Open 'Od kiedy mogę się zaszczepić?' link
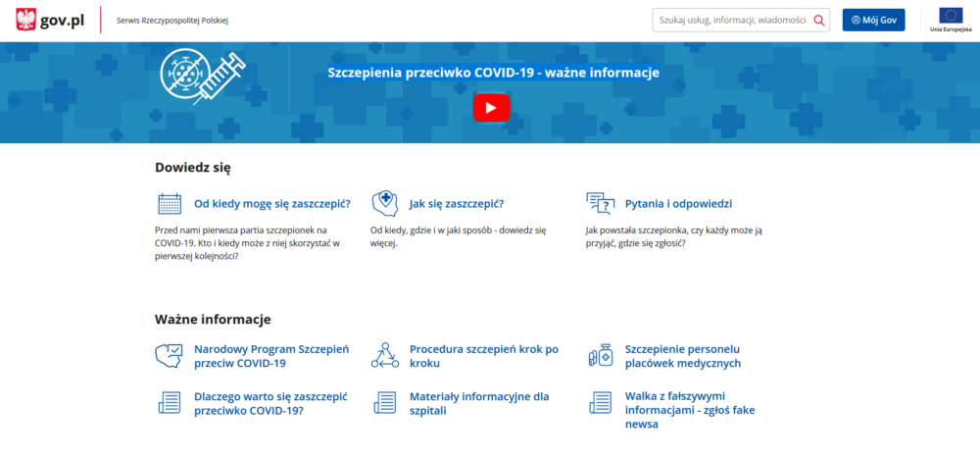The image size is (980, 457). [x=271, y=204]
